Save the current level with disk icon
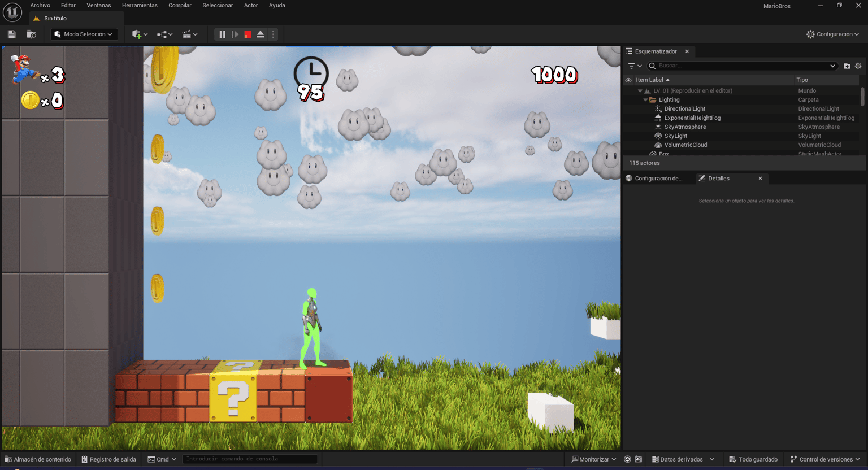Image resolution: width=868 pixels, height=470 pixels. tap(11, 34)
